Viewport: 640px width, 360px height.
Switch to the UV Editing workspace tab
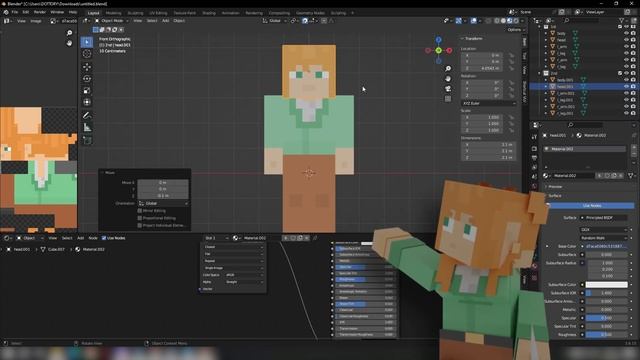point(158,13)
